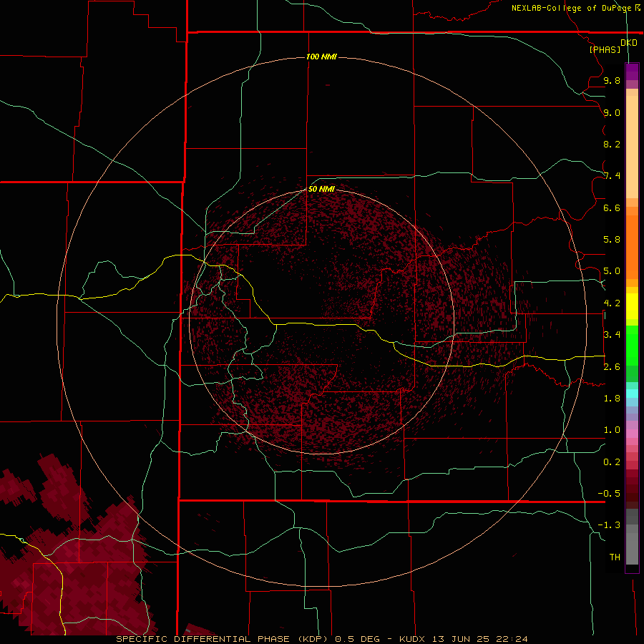Click the 1.8 value on the color scale
644x644 pixels.
[x=612, y=399]
